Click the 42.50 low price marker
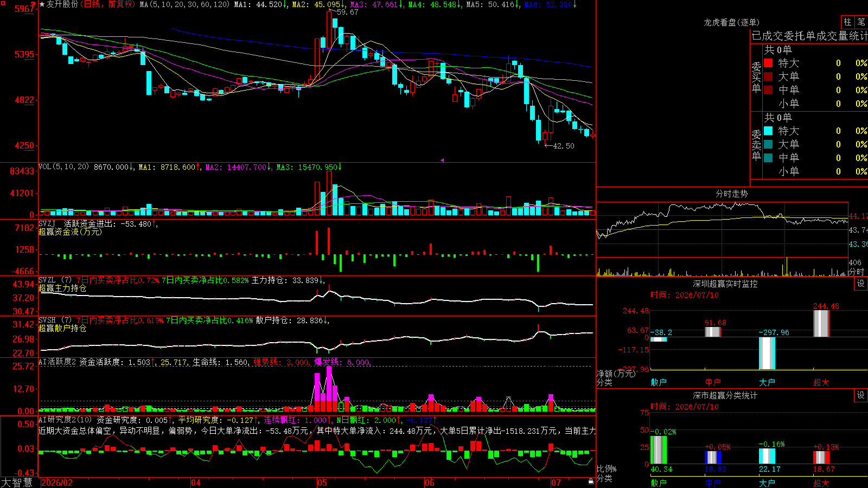868x488 pixels. [563, 146]
